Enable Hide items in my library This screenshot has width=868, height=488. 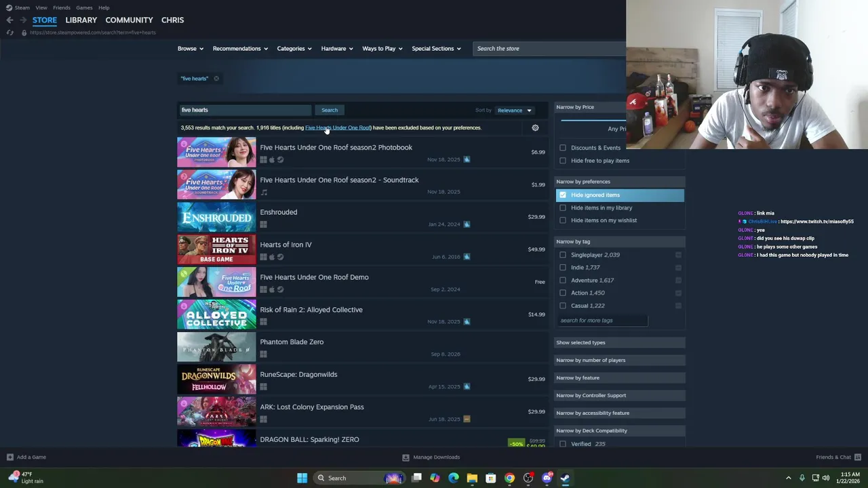563,208
